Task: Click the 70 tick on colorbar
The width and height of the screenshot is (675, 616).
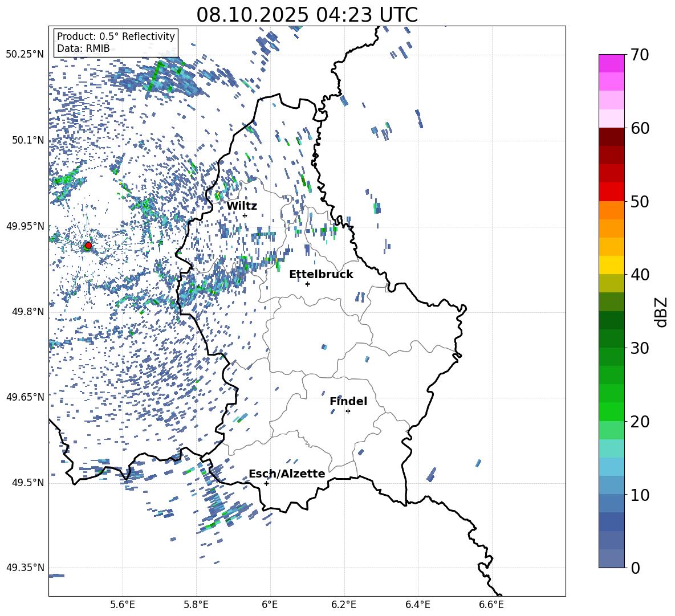Action: click(639, 55)
